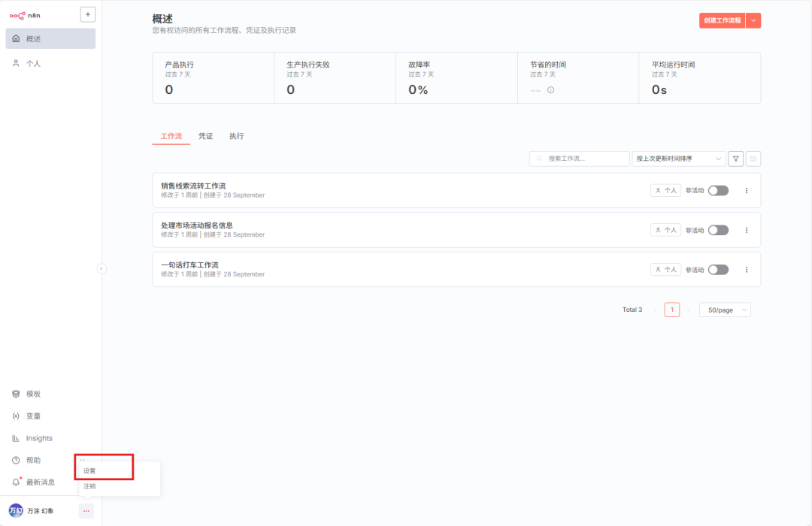812x526 pixels.
Task: Expand the arrow beside 创建工作流程 button
Action: [x=753, y=21]
